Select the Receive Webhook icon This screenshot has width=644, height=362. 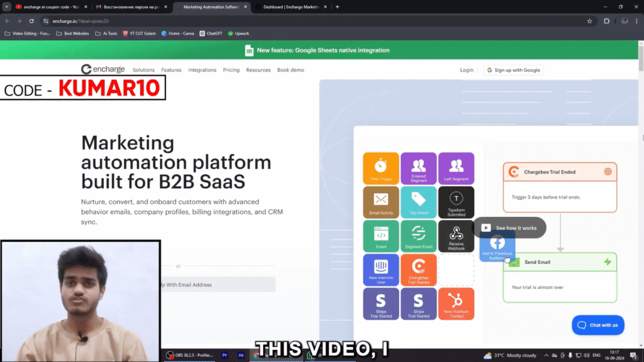point(456,236)
